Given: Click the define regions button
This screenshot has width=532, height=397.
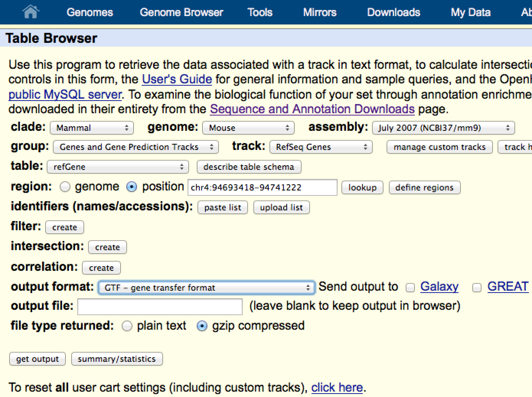Looking at the screenshot, I should click(424, 187).
